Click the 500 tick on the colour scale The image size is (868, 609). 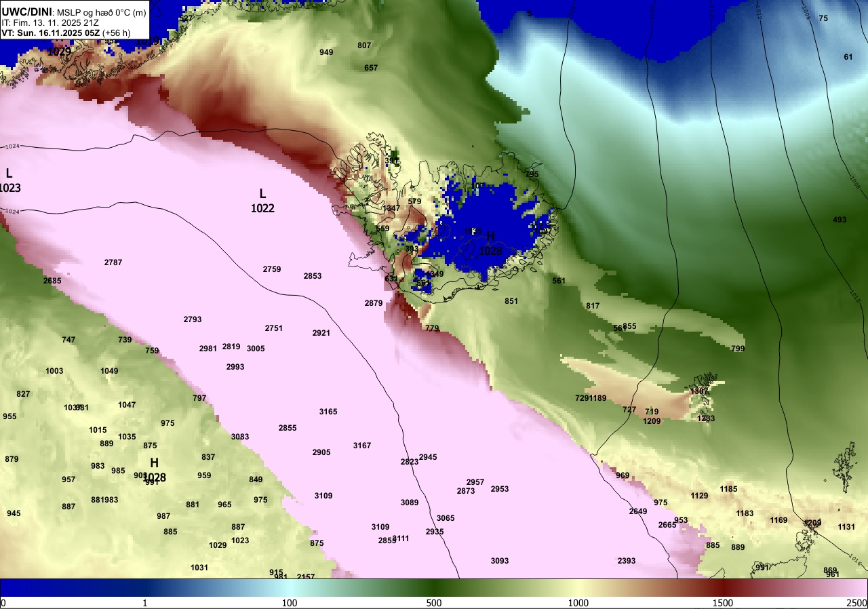(x=434, y=603)
